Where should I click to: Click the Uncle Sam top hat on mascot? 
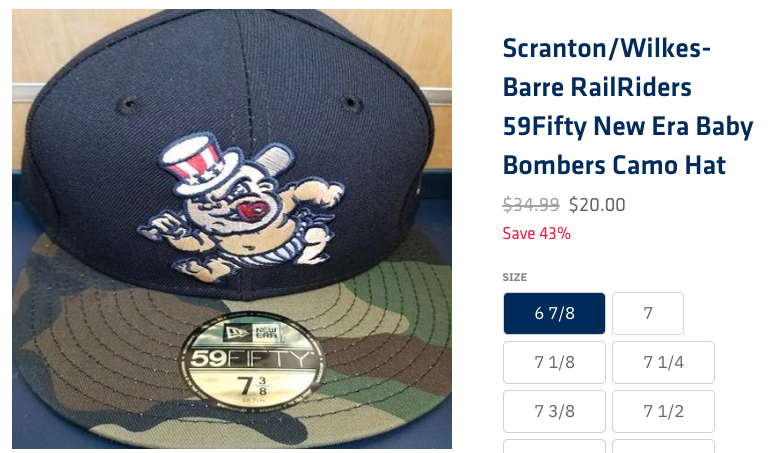click(x=197, y=165)
